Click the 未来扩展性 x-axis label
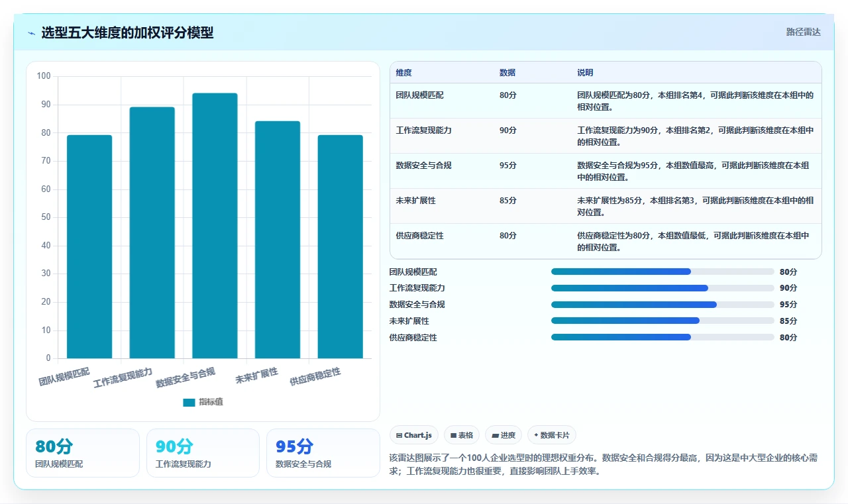 (256, 376)
